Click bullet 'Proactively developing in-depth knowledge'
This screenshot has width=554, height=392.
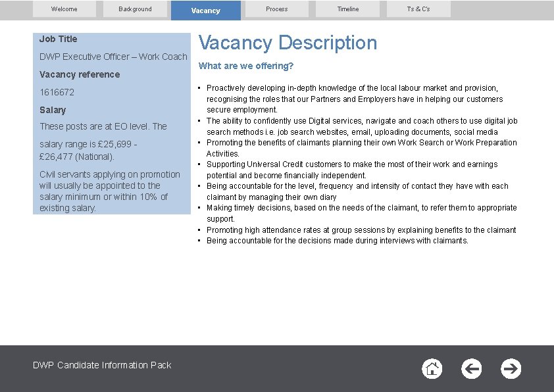(x=355, y=99)
